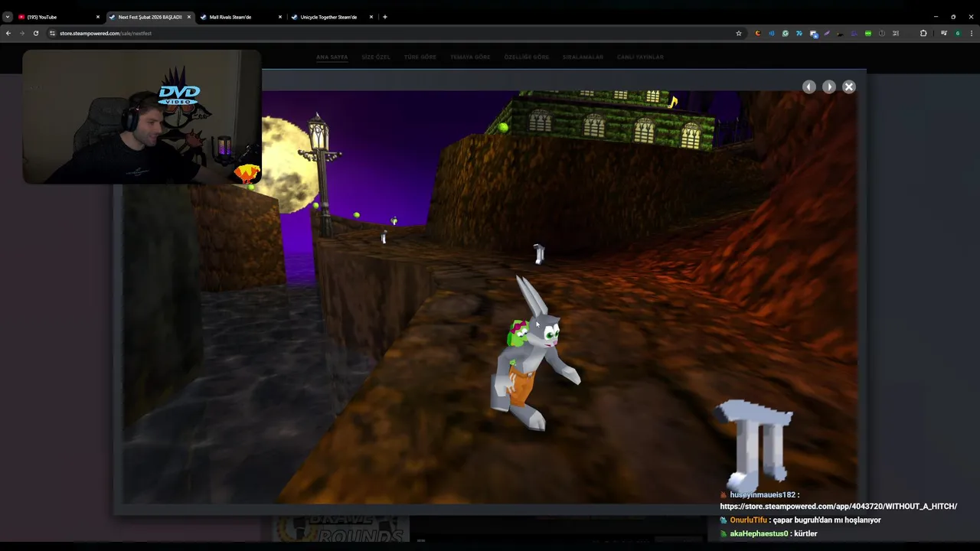View site information next to the URL

pyautogui.click(x=53, y=33)
